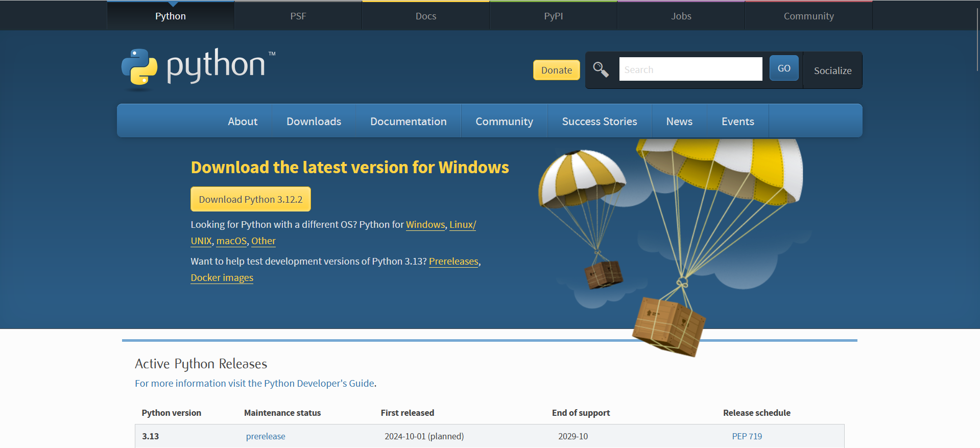Switch to the PSF top-bar tab

click(298, 16)
